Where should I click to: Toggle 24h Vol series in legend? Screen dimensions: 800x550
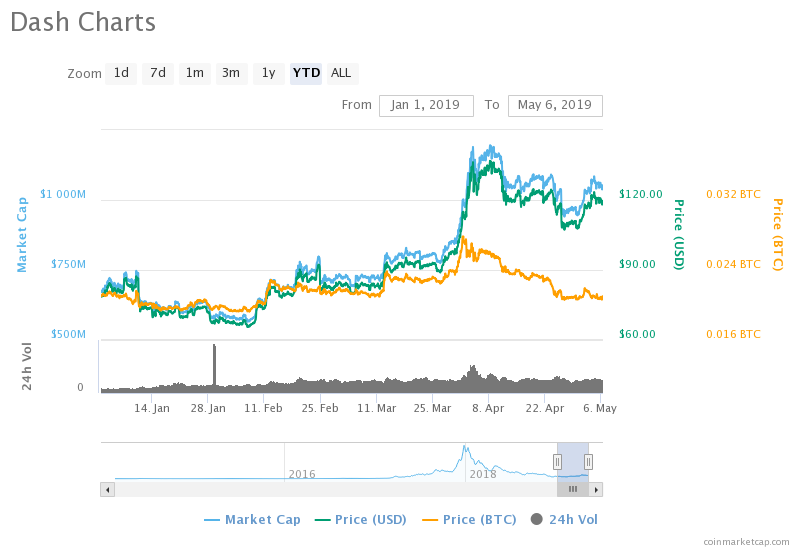pos(564,520)
